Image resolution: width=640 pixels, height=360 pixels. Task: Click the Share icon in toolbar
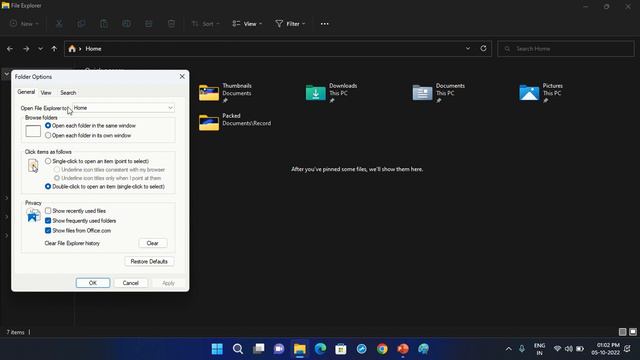(149, 24)
